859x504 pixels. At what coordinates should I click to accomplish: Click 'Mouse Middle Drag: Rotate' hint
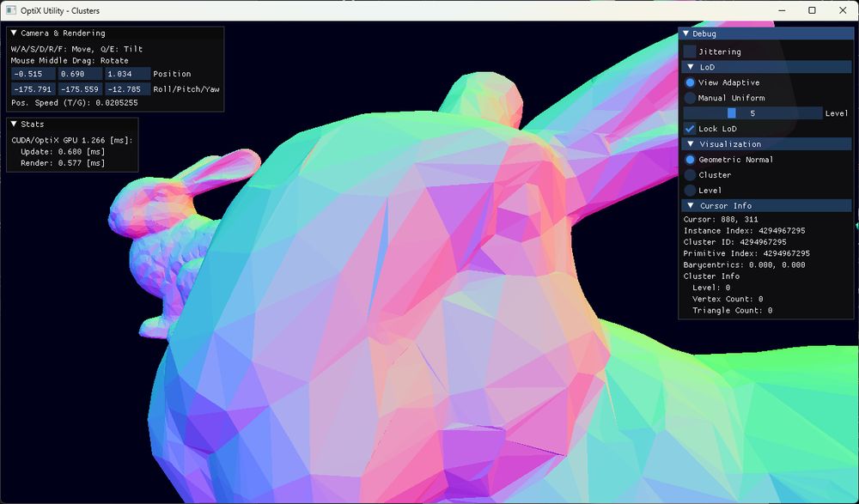point(70,61)
